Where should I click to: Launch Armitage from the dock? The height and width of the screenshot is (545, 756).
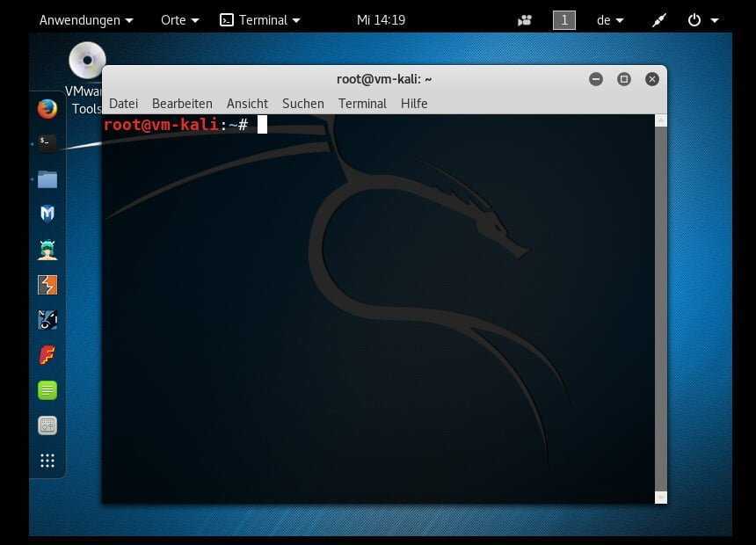(x=47, y=250)
